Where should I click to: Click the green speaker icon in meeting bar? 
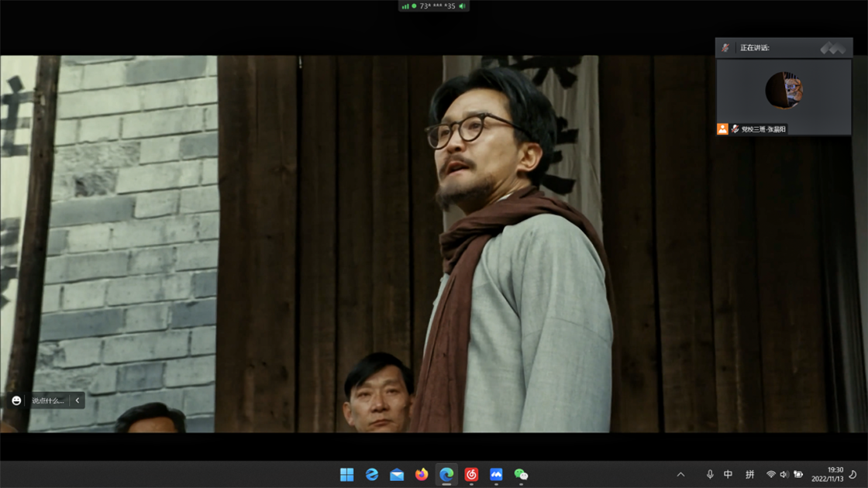pos(462,6)
